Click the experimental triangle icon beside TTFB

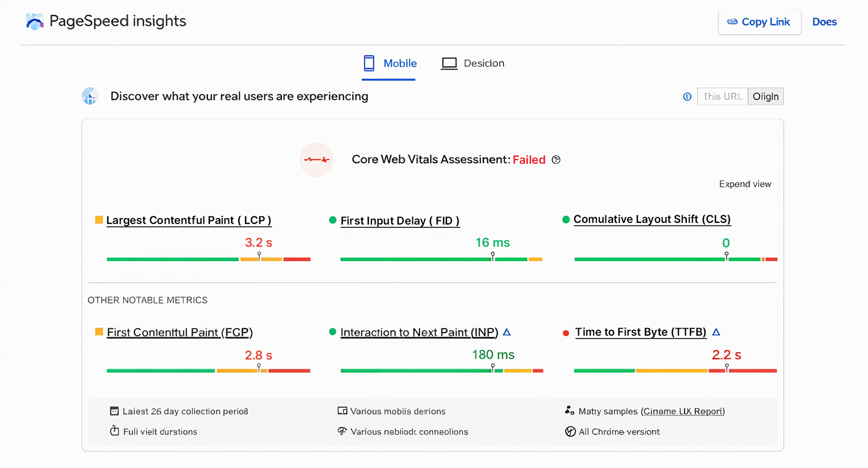click(716, 332)
